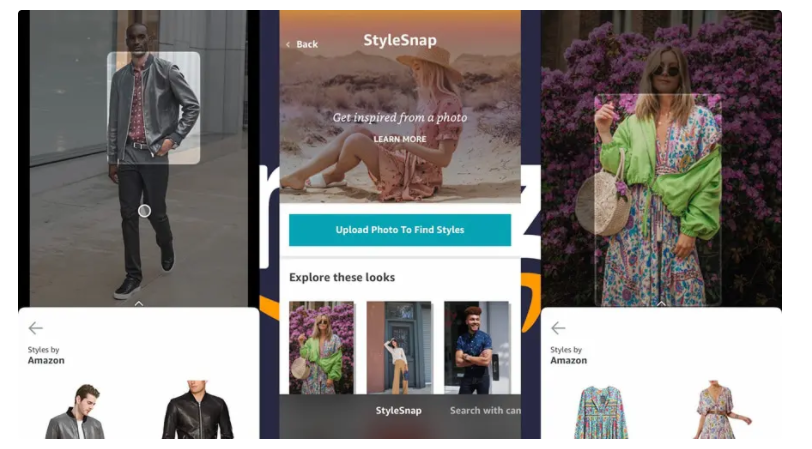Image resolution: width=812 pixels, height=449 pixels.
Task: Select the gray leather jacket product result
Action: pyautogui.click(x=76, y=411)
